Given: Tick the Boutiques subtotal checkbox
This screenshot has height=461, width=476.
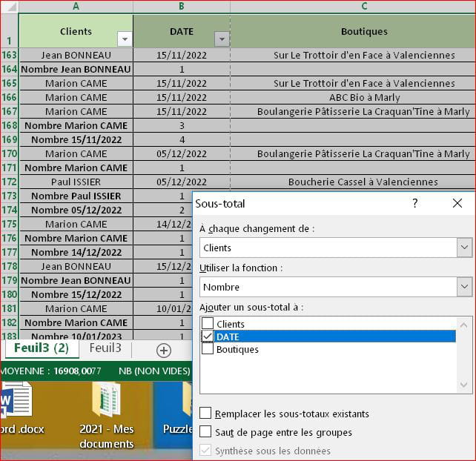Looking at the screenshot, I should point(208,349).
